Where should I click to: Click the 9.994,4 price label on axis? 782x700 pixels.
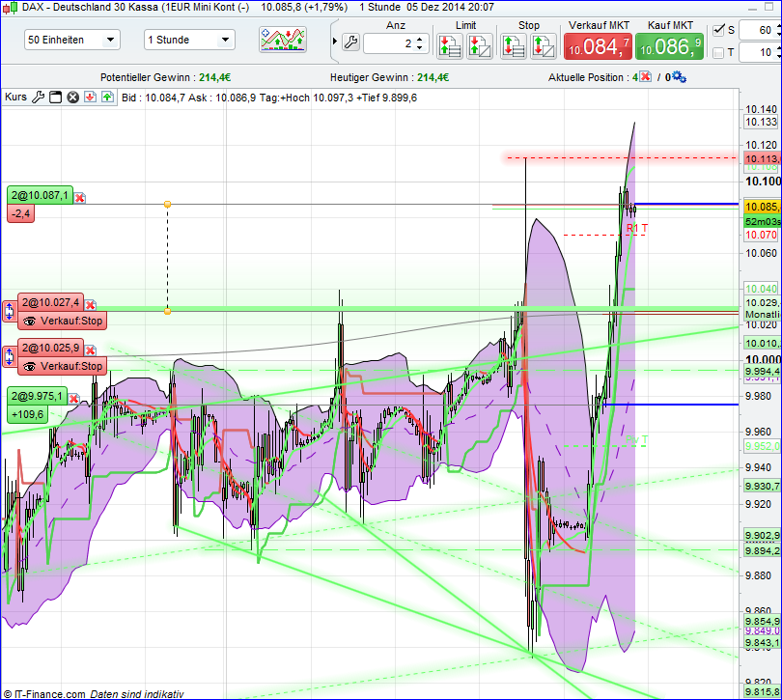762,371
